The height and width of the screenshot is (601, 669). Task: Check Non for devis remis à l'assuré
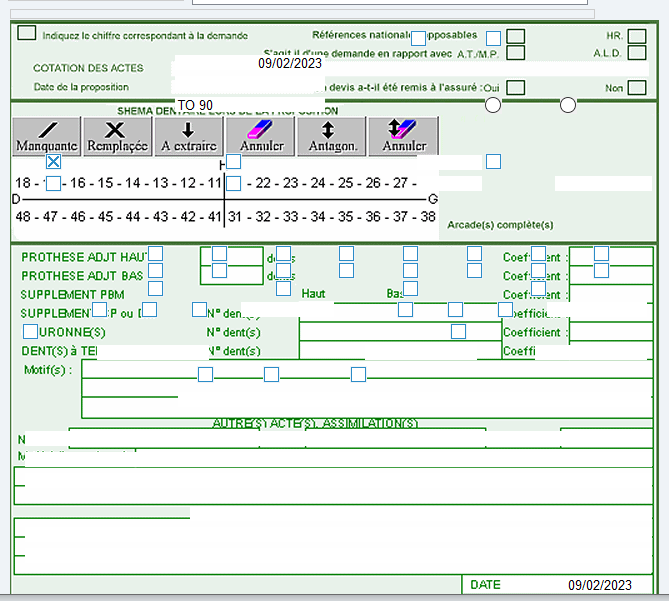(x=637, y=88)
